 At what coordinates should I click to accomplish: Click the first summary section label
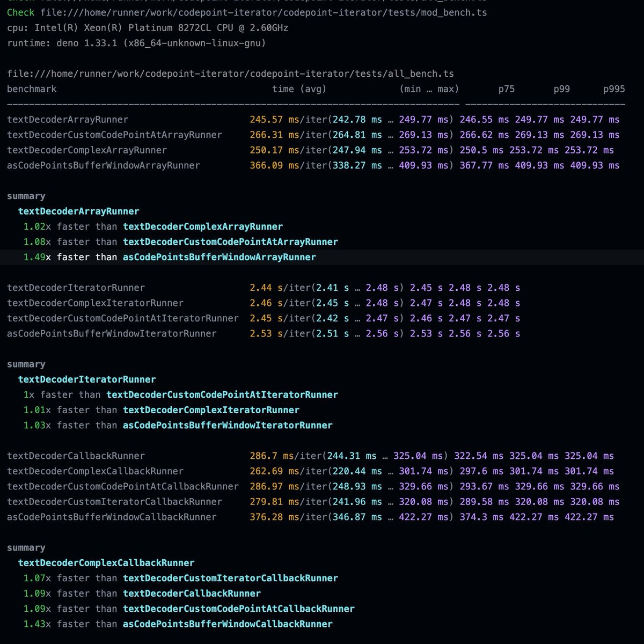pyautogui.click(x=26, y=196)
